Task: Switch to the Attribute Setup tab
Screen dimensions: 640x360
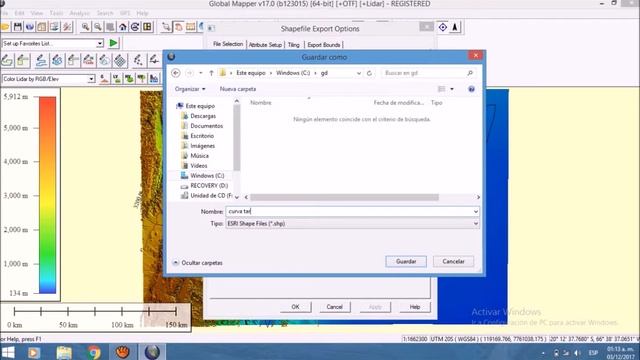Action: (x=265, y=45)
